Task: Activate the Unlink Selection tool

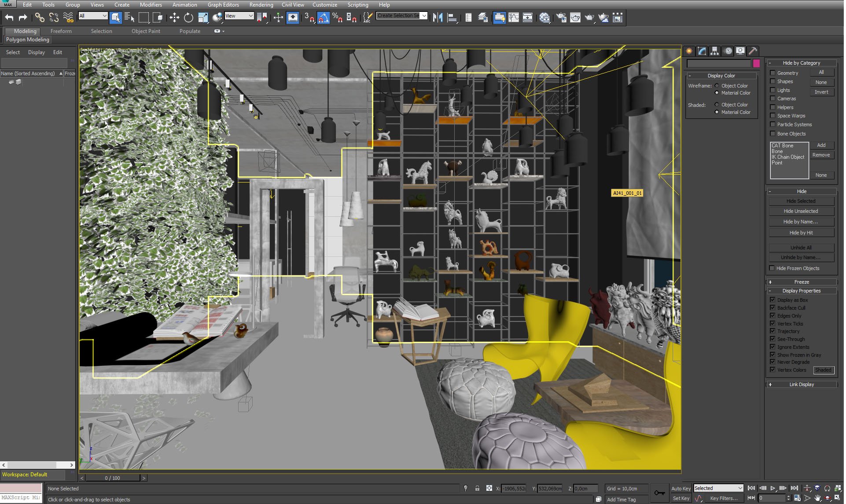Action: click(54, 18)
